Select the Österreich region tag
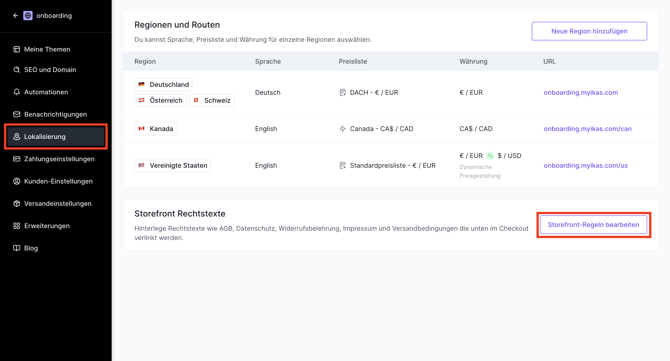Image resolution: width=670 pixels, height=361 pixels. point(160,100)
